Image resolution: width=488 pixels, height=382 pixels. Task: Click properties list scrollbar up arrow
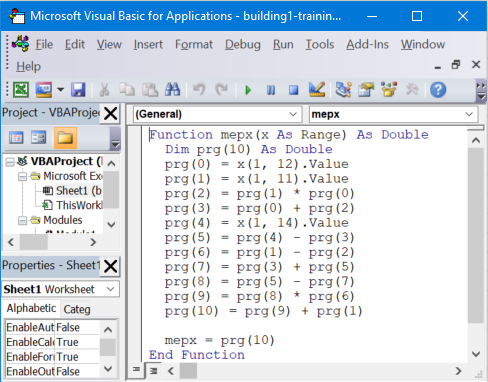(x=108, y=330)
